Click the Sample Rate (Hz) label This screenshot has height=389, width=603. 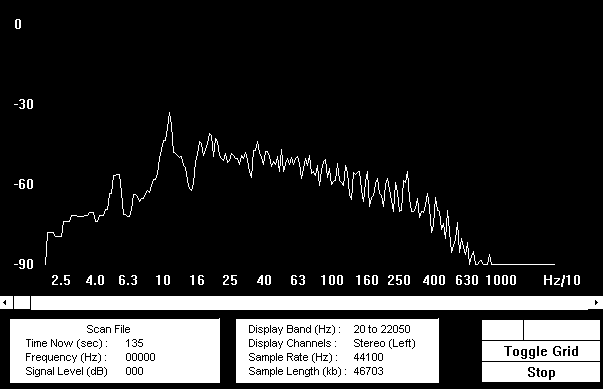[x=293, y=357]
